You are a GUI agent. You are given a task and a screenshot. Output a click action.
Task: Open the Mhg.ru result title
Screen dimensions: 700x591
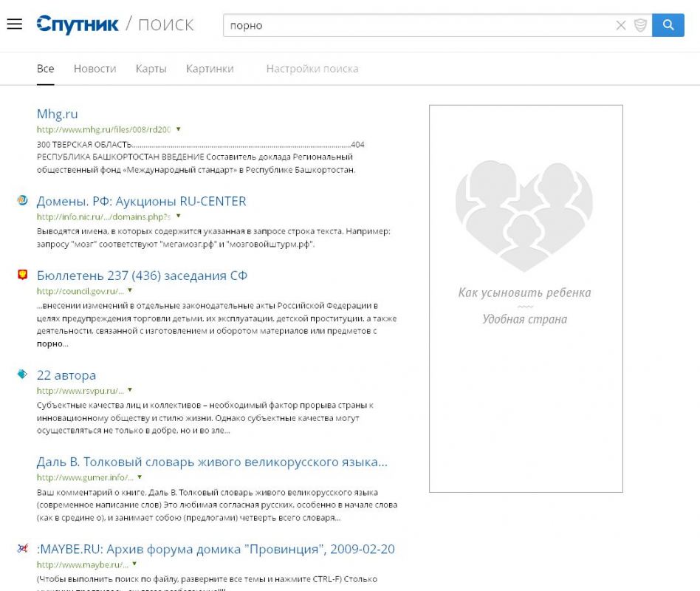click(x=57, y=114)
